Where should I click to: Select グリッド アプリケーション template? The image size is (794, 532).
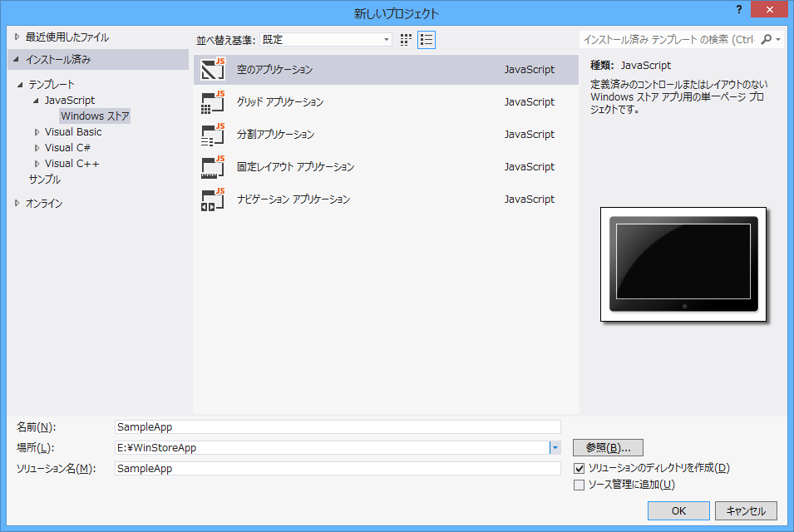[386, 101]
